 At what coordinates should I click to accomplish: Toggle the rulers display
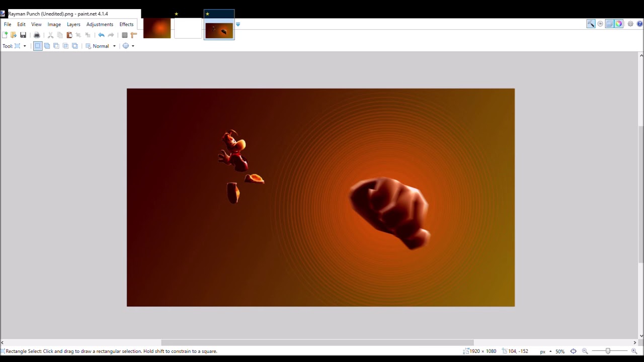tap(134, 35)
